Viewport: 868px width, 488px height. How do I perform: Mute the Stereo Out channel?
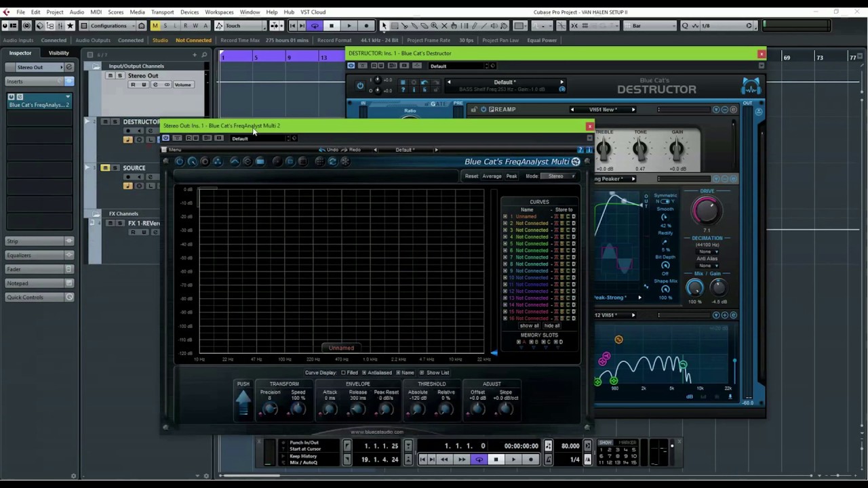(111, 76)
